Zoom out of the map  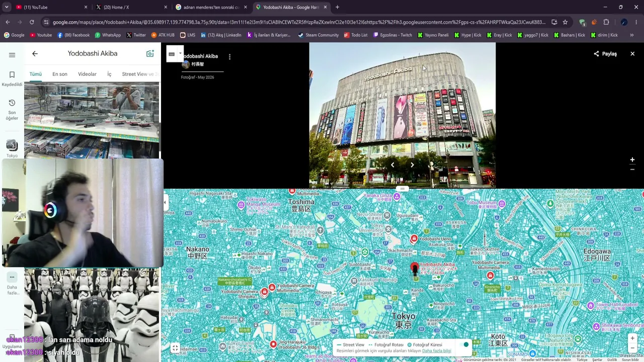point(632,347)
